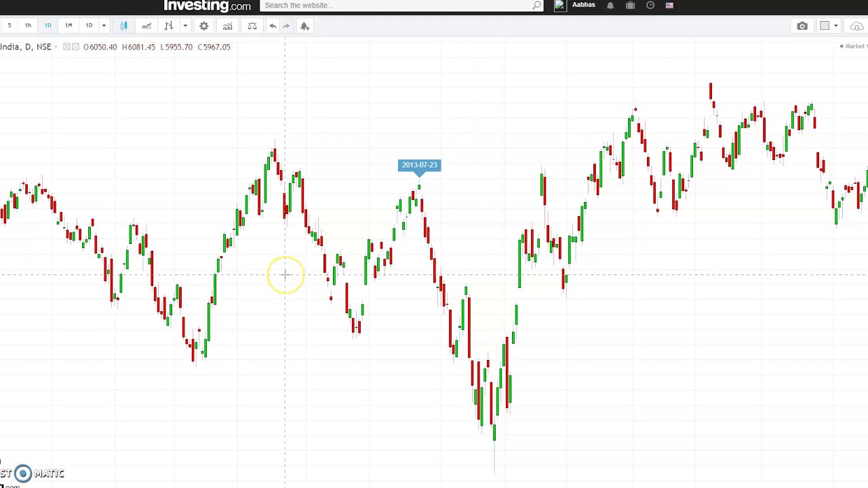Click the Market status indicator
868x488 pixels.
tap(854, 46)
